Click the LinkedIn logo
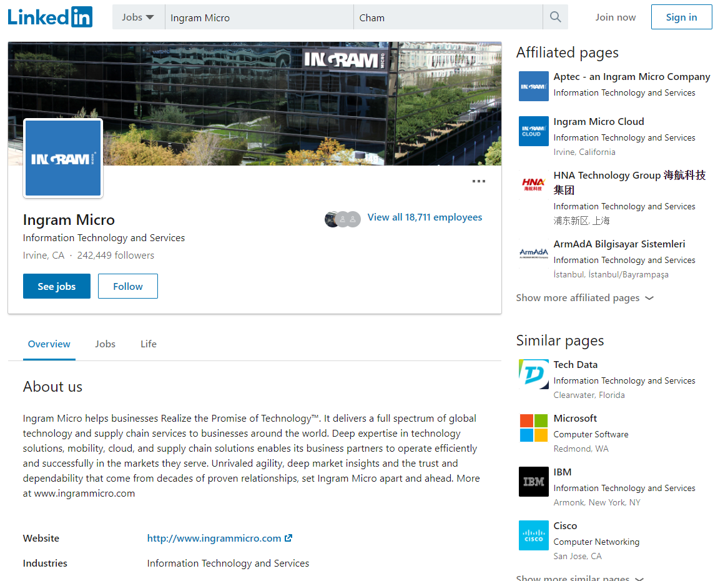This screenshot has height=581, width=728. (50, 17)
